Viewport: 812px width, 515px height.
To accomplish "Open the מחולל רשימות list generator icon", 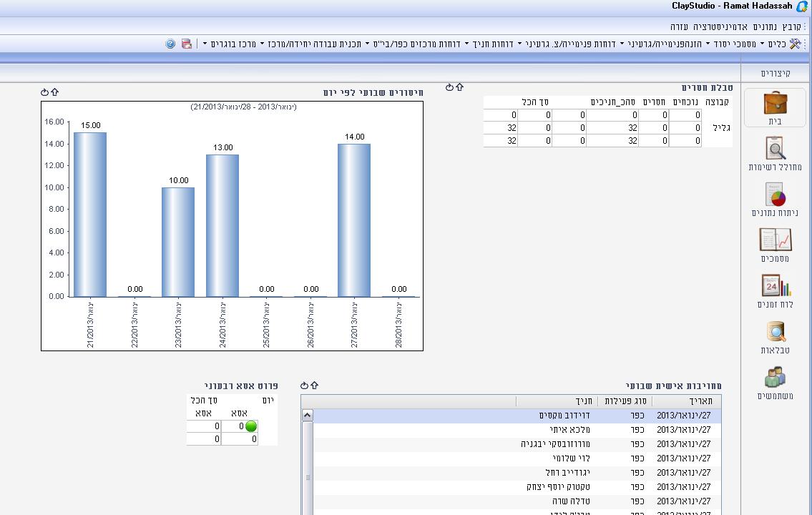I will [x=775, y=149].
